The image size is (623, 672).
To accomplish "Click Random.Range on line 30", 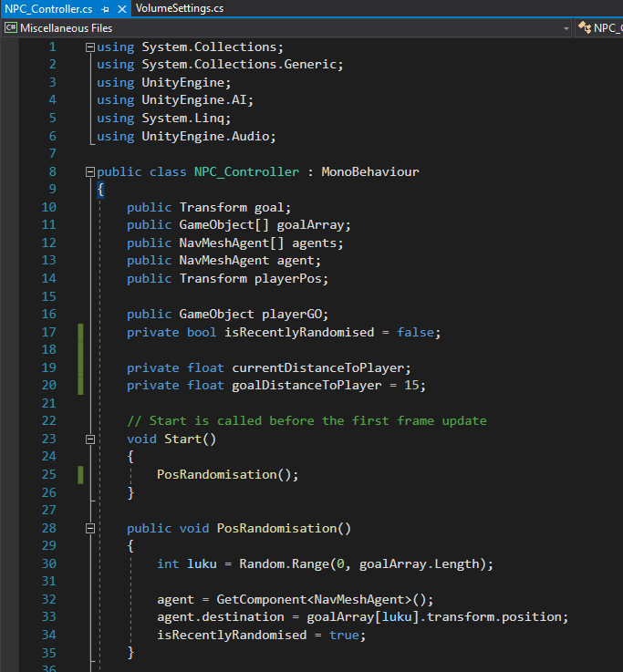I will point(284,564).
